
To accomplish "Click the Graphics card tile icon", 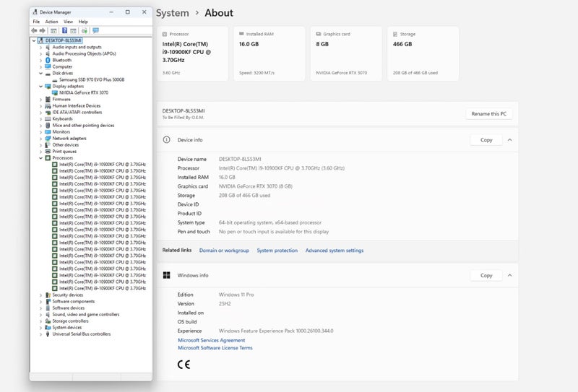I will [319, 34].
